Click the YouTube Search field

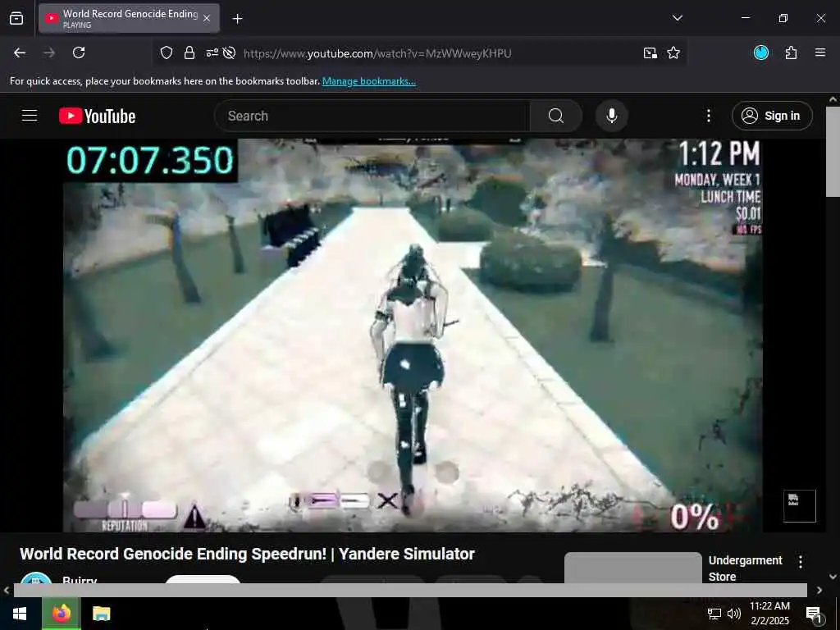point(372,116)
